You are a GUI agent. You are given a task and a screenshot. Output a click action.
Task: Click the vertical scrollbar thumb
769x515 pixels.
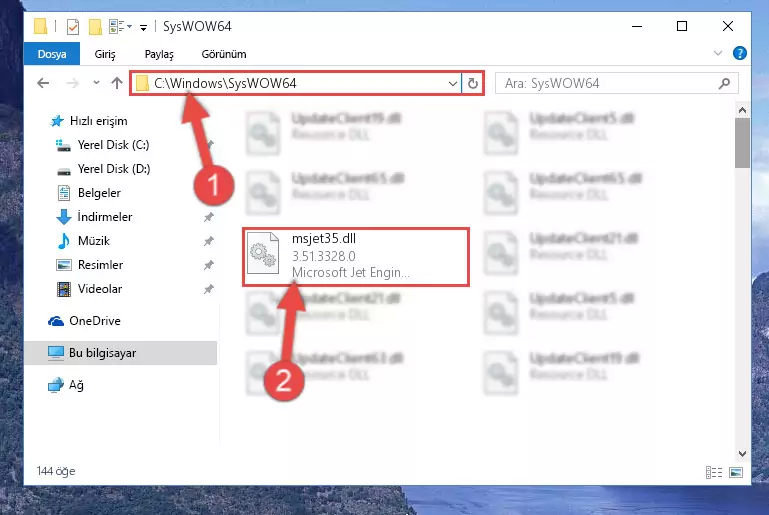coord(742,143)
